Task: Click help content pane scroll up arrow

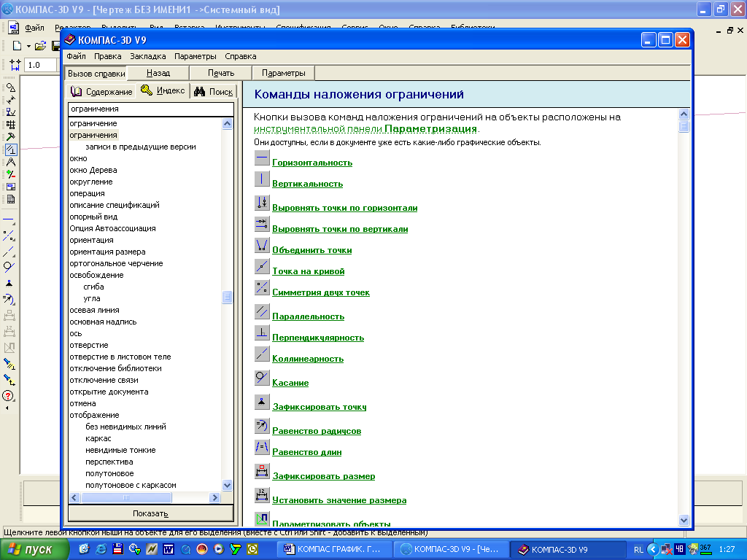Action: 684,114
